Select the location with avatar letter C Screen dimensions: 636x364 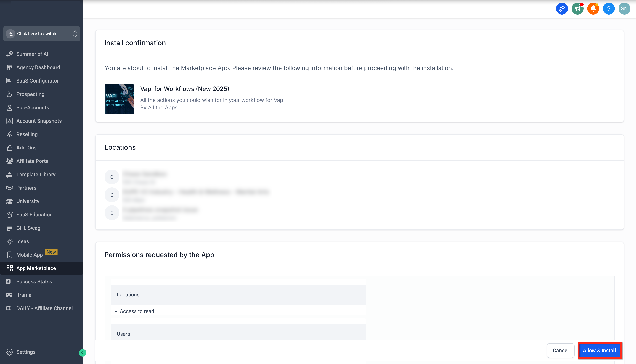click(112, 177)
